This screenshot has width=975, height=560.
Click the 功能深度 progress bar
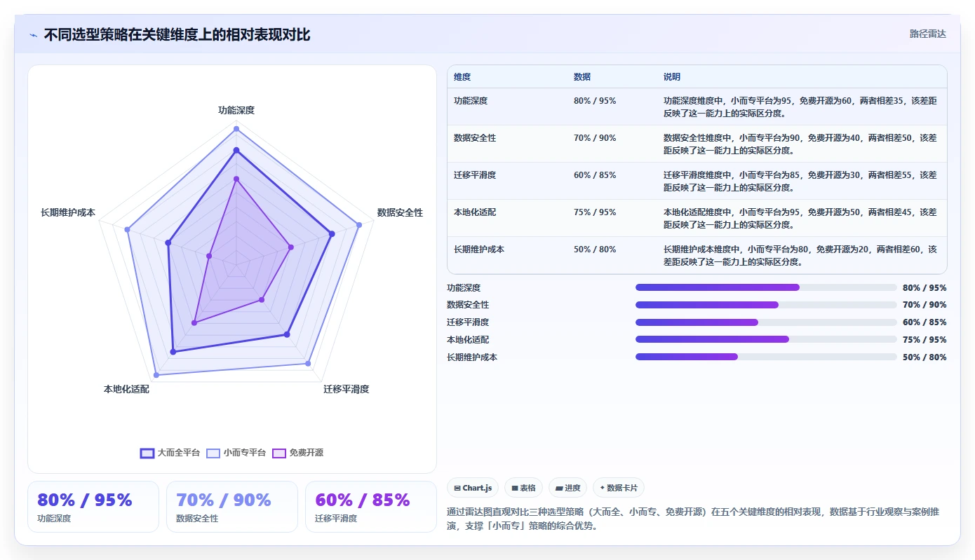pos(766,287)
